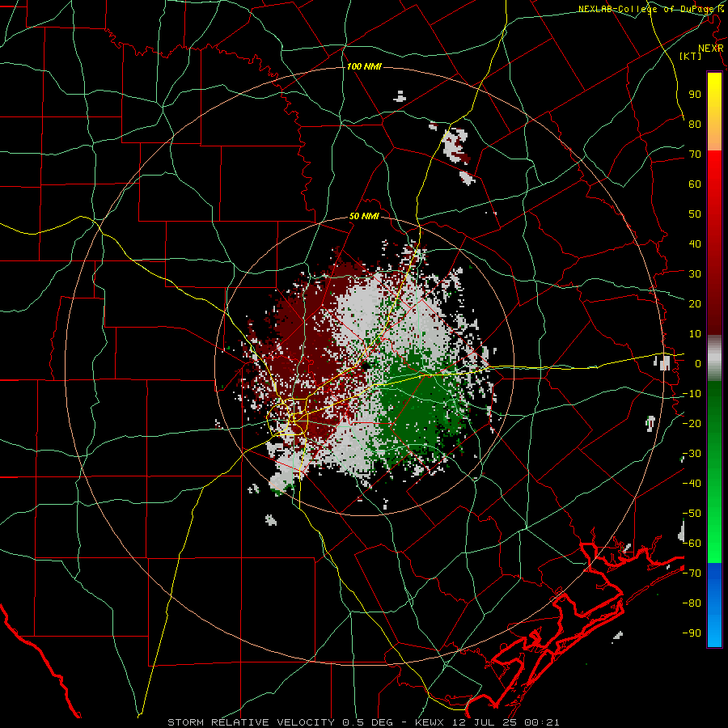Click the -50 knot scale label
This screenshot has width=728, height=728.
point(692,514)
